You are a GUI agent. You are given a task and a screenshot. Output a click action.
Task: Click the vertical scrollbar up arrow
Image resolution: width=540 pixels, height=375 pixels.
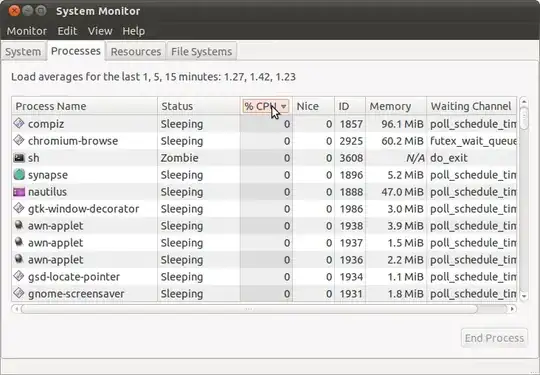coord(524,102)
